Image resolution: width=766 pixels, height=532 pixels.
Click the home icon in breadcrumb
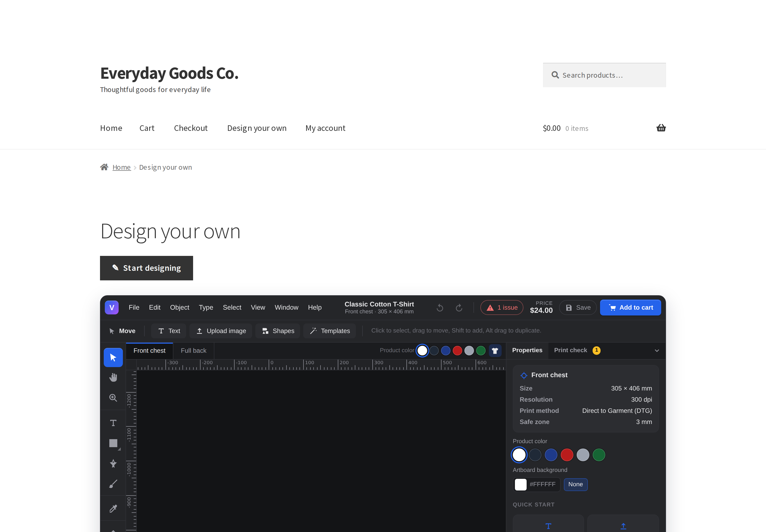click(104, 167)
